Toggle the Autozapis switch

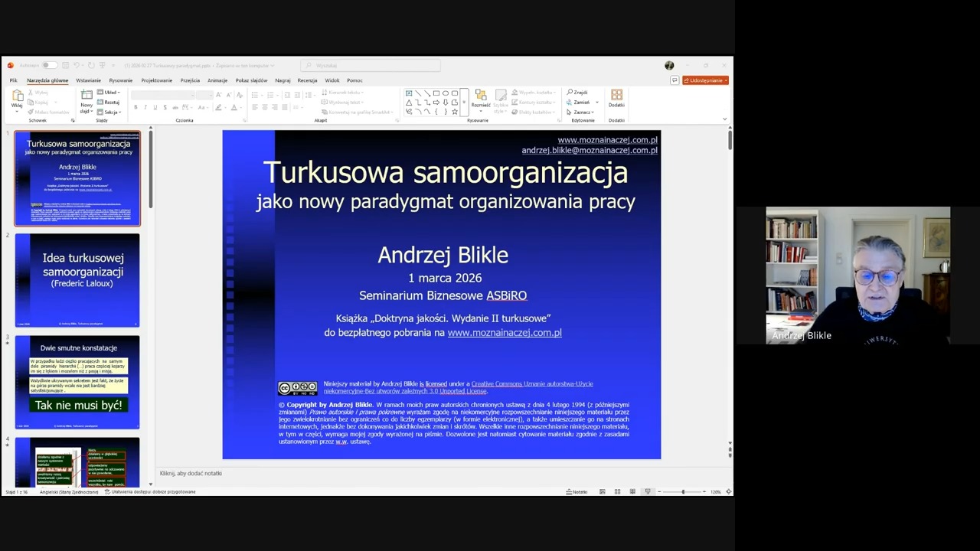(48, 65)
